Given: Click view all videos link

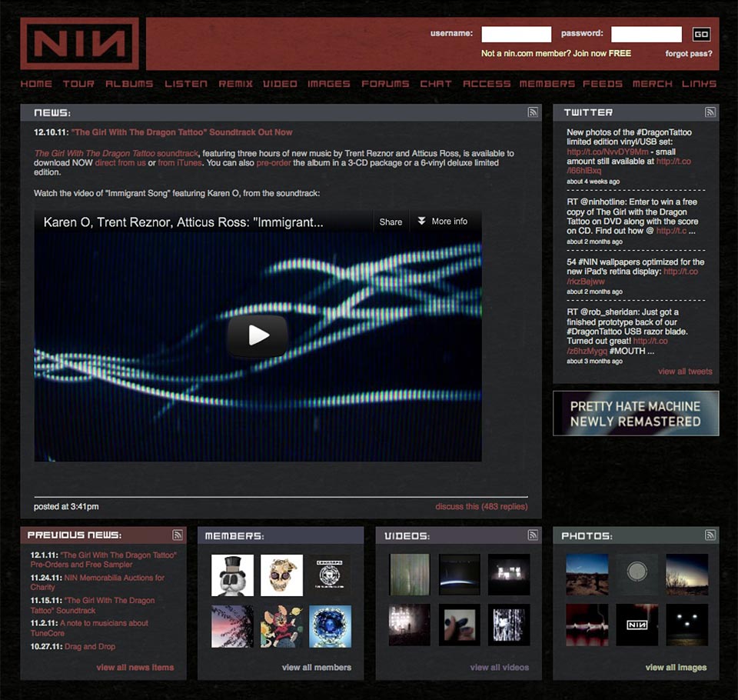Looking at the screenshot, I should tap(500, 668).
